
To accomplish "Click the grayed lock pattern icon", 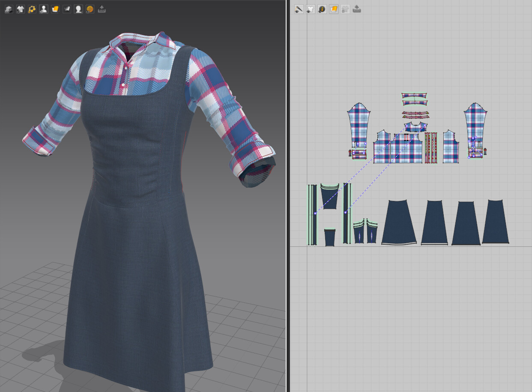I will [345, 9].
